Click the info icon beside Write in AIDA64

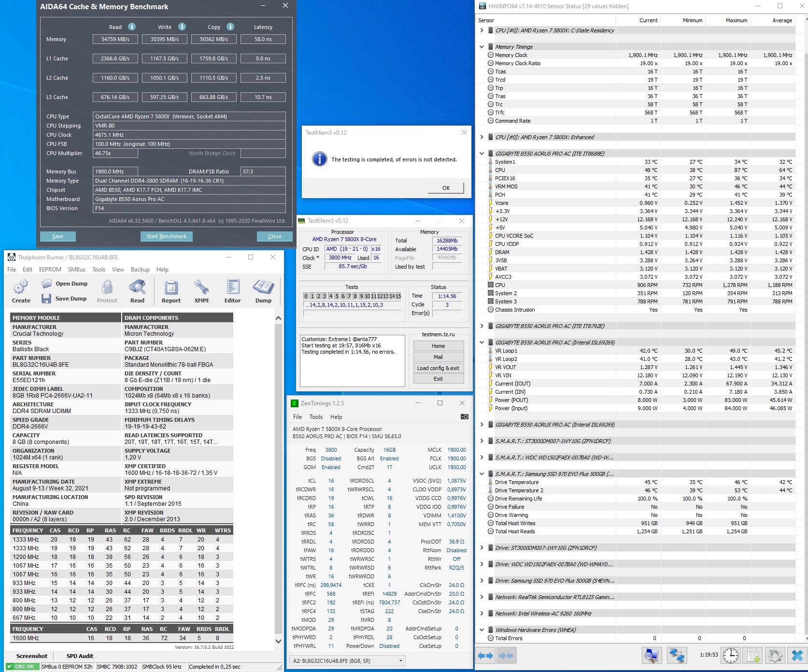coord(182,27)
